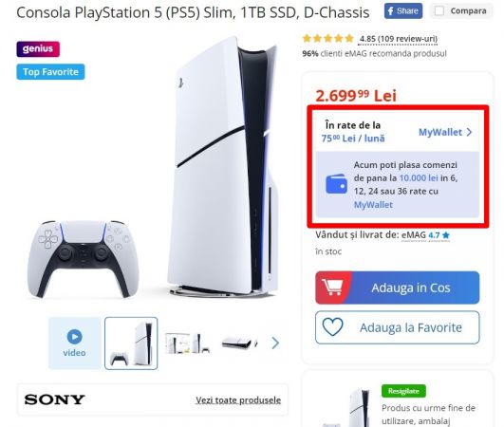504x427 pixels.
Task: Select the horizontal console thumbnail
Action: click(x=239, y=343)
